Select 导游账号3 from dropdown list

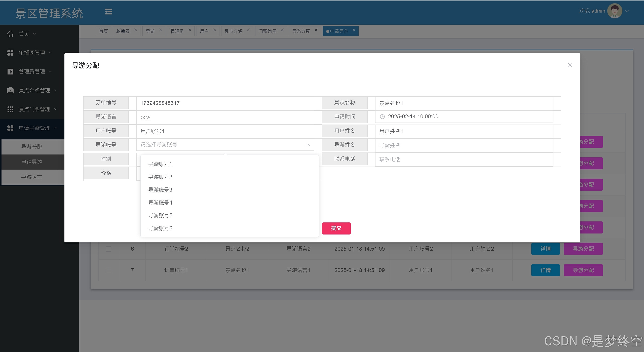pyautogui.click(x=160, y=190)
